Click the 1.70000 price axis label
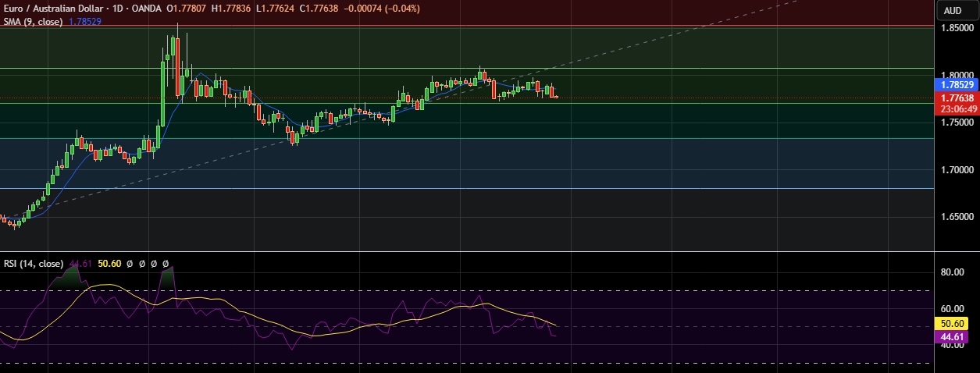 956,169
